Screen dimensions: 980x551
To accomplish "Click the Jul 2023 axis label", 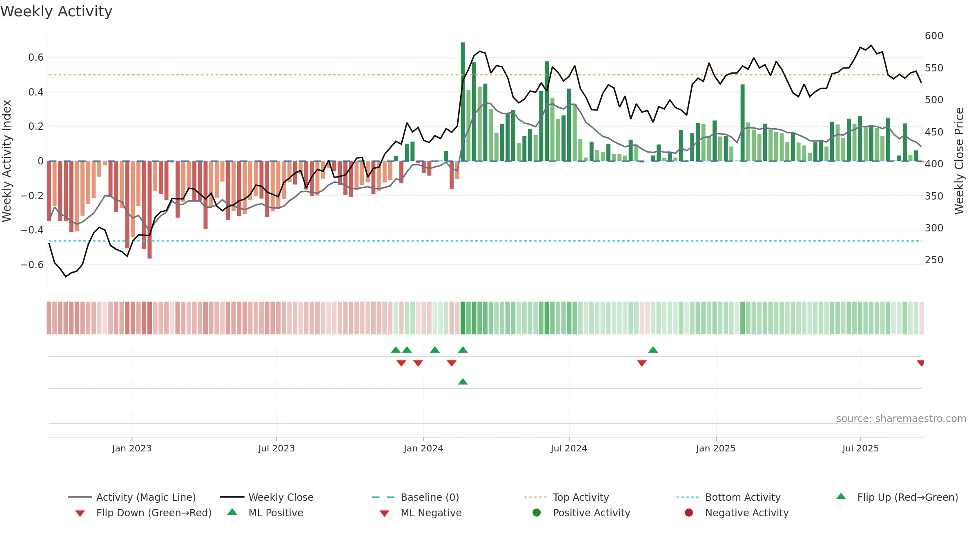I will pyautogui.click(x=276, y=448).
